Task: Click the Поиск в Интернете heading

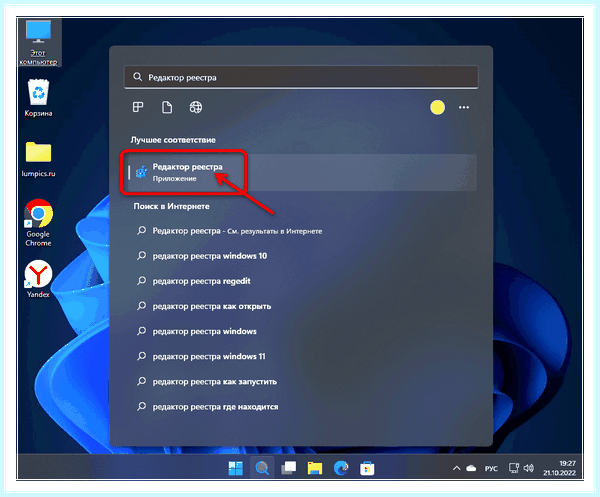Action: [x=171, y=206]
